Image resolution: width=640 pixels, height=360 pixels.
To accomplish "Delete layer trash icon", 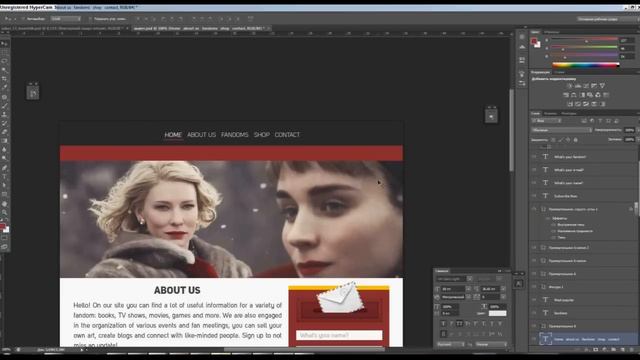I will coord(631,350).
